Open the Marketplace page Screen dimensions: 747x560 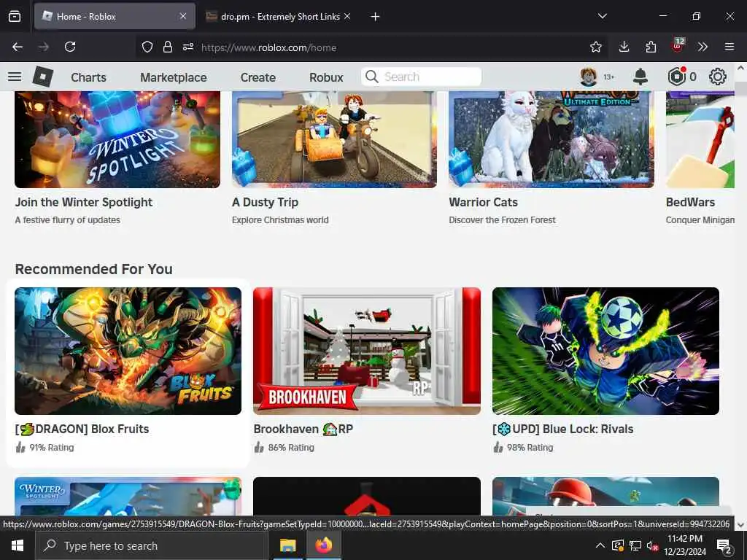(x=174, y=77)
